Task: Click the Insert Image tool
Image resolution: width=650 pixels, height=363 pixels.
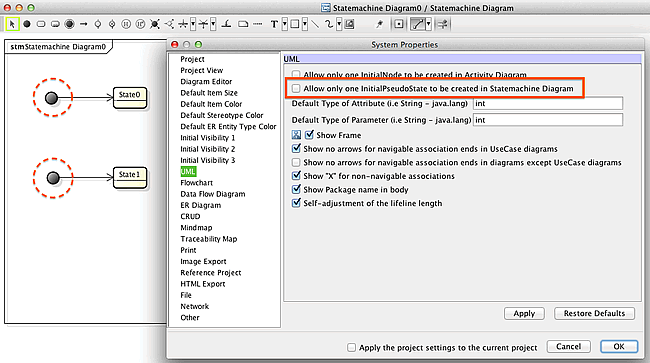Action: click(349, 24)
